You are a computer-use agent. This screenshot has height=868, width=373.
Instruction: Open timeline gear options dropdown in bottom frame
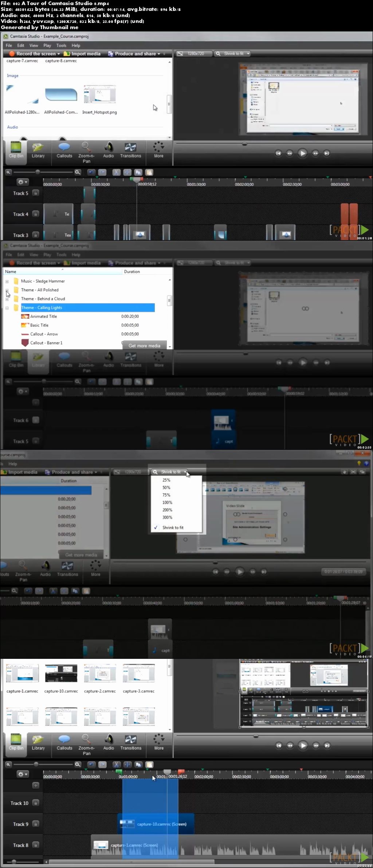(23, 774)
